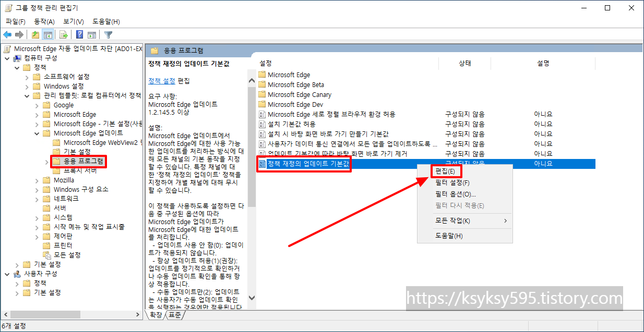The height and width of the screenshot is (332, 644).
Task: Click the folder icon next to Microsoft Edge Beta
Action: pos(263,84)
